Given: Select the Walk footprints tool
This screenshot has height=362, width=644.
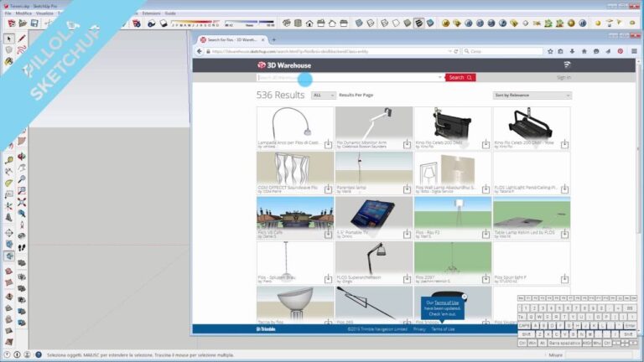Looking at the screenshot, I should point(22,247).
